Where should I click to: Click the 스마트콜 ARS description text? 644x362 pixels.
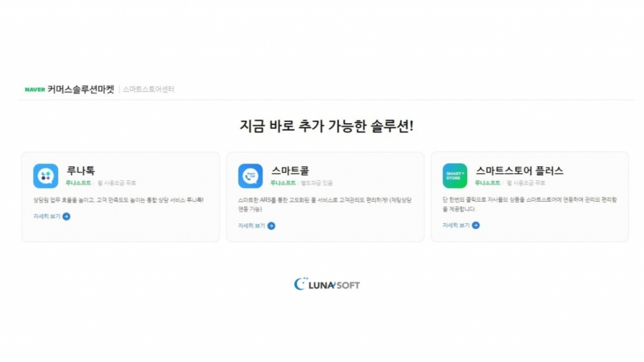(325, 204)
